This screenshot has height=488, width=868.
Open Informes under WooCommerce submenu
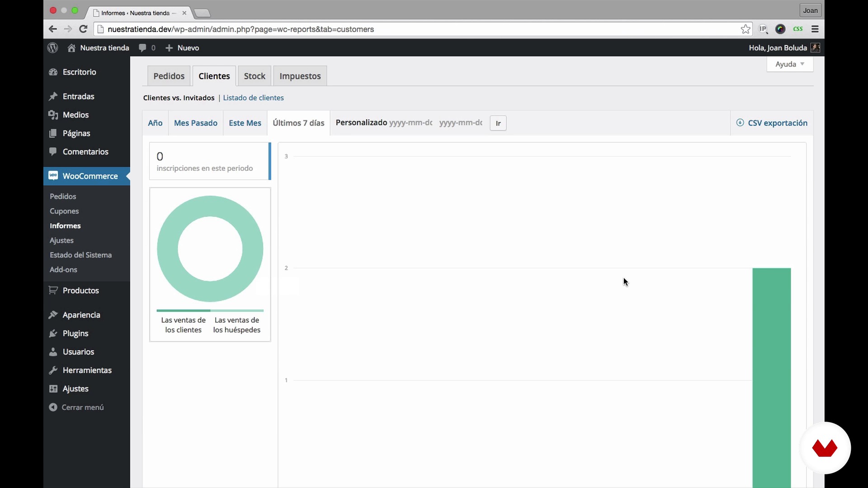coord(65,225)
